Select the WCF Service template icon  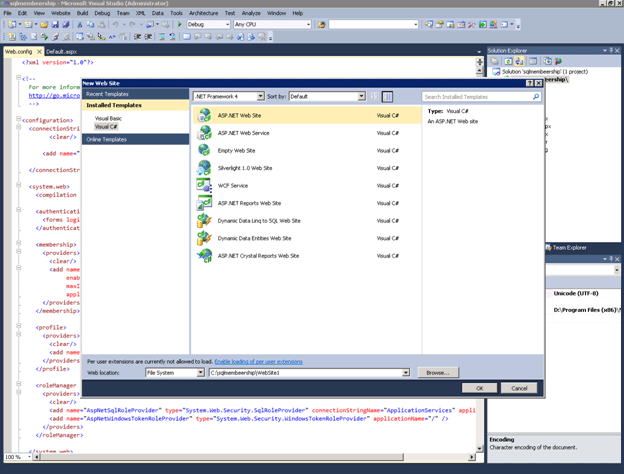pyautogui.click(x=204, y=185)
